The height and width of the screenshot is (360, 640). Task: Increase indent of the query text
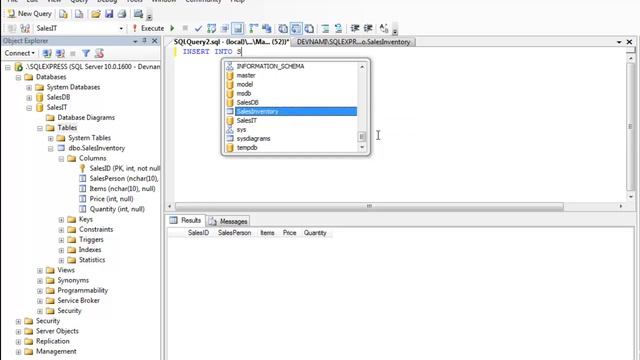pyautogui.click(x=368, y=28)
